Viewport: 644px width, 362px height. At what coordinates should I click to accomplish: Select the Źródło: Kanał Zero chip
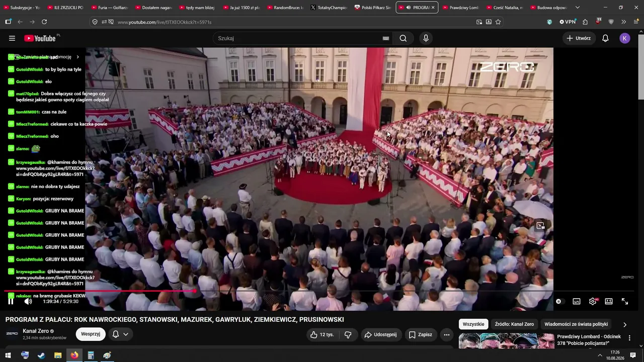click(x=514, y=324)
